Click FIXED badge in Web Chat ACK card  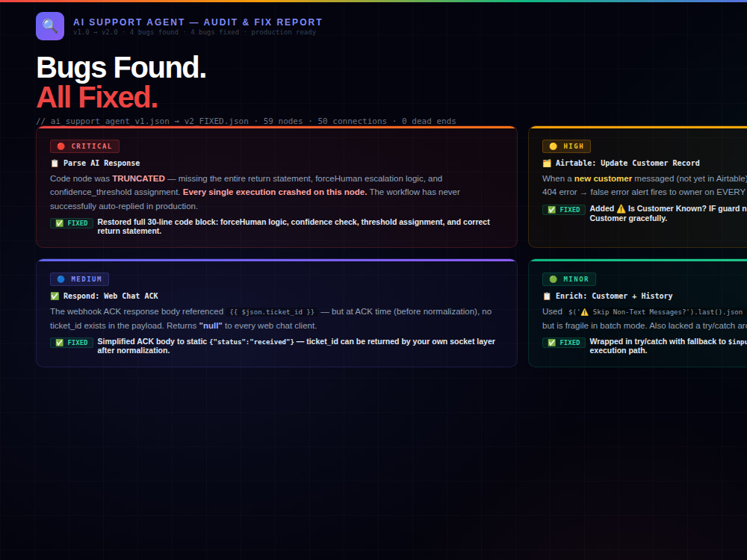tap(72, 343)
